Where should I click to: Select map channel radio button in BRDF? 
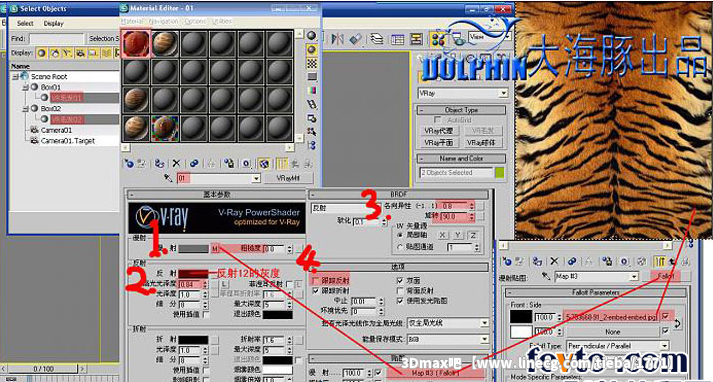coord(400,247)
